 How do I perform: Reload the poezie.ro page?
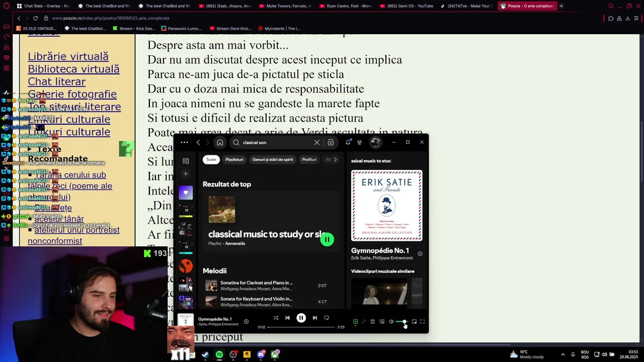(x=35, y=18)
